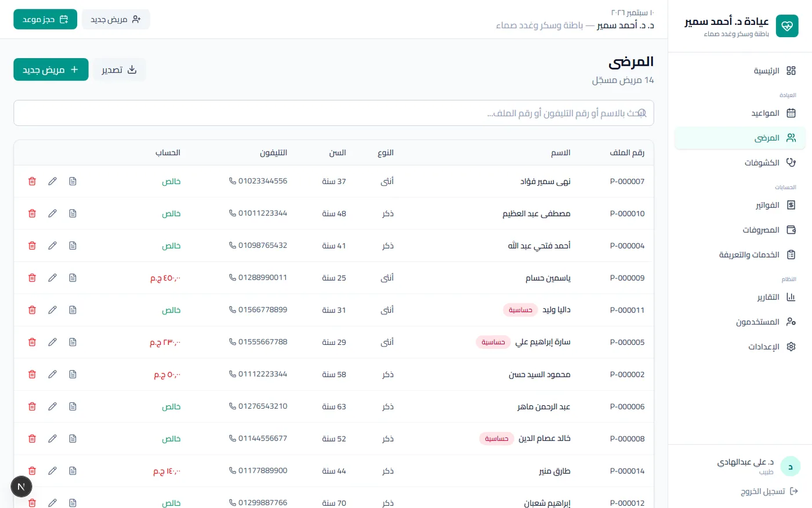Image resolution: width=812 pixels, height=508 pixels.
Task: Click balance ٤٥٠٫٠٠ ج.م amount
Action: point(166,278)
